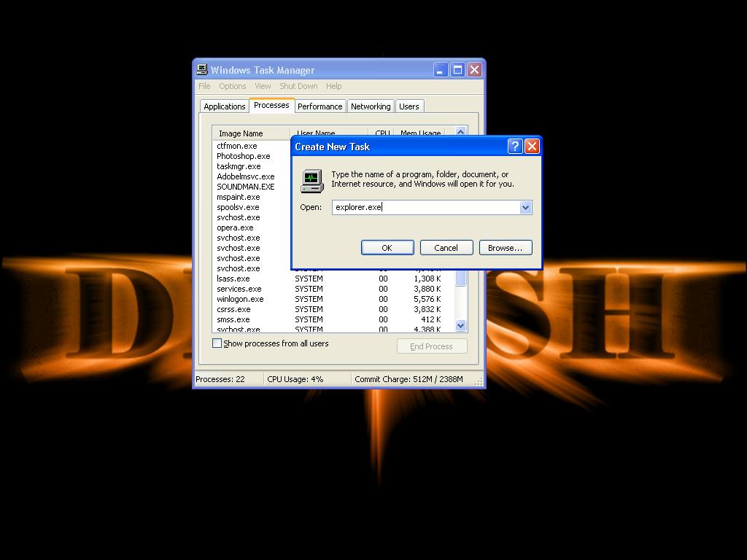This screenshot has height=560, width=747.
Task: Click OK to run explorer.exe
Action: 387,248
